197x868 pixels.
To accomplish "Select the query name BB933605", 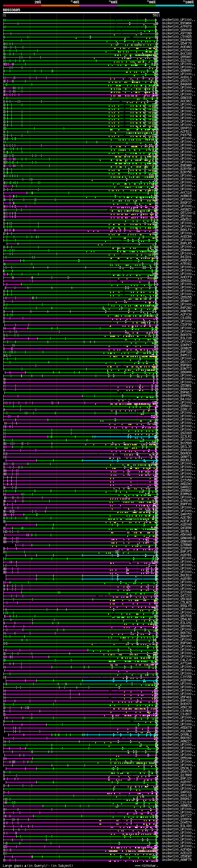I will (x=11, y=10).
